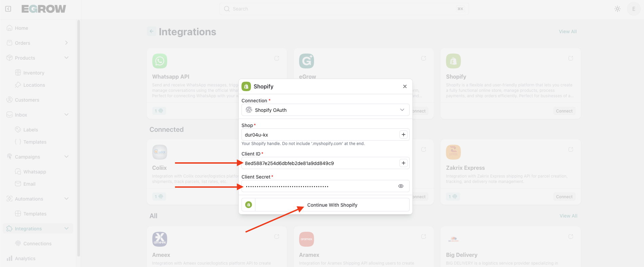Open external link on Shopify card
This screenshot has height=267, width=644.
tap(571, 58)
